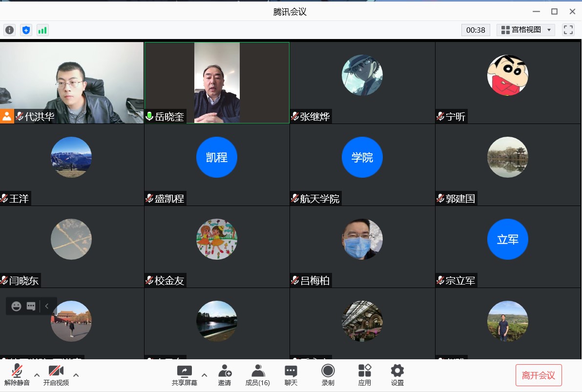Unmute microphone via 解除静音
The width and height of the screenshot is (582, 392).
17,375
